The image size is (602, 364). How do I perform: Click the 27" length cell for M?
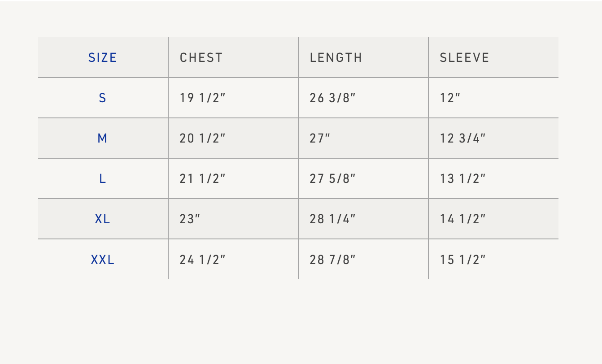320,139
